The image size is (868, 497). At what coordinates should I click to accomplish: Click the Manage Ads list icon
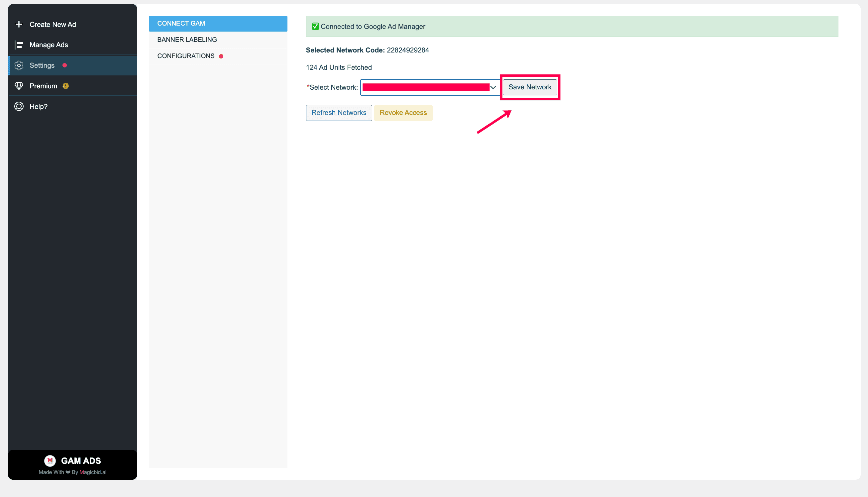(x=19, y=45)
